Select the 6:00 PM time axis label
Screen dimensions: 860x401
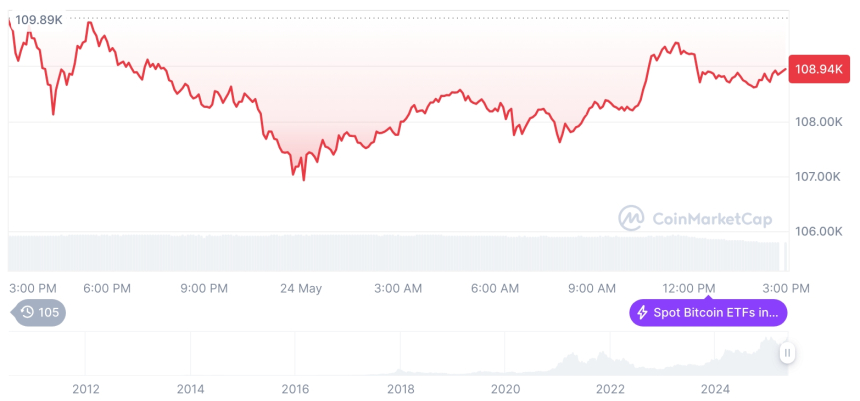(107, 288)
